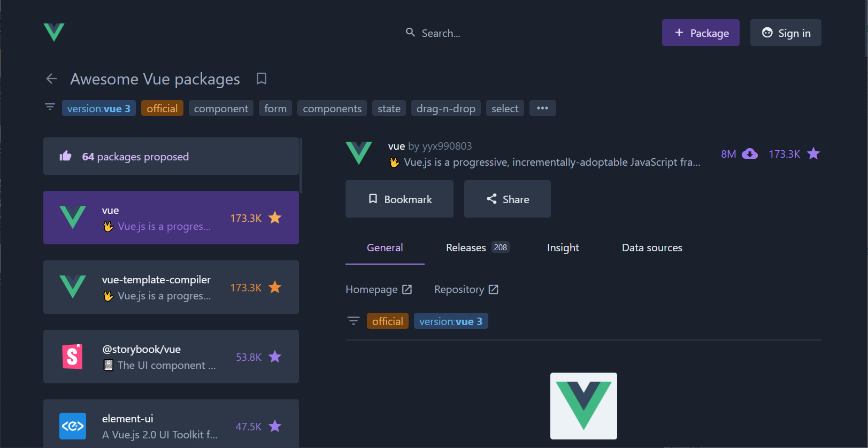Click the search magnifier icon
Screen dimensions: 868x448
(410, 33)
